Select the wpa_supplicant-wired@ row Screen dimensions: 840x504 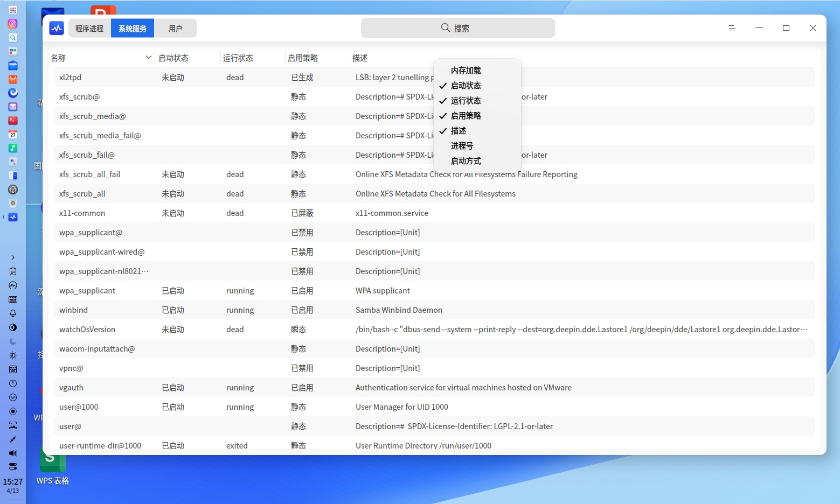(434, 252)
